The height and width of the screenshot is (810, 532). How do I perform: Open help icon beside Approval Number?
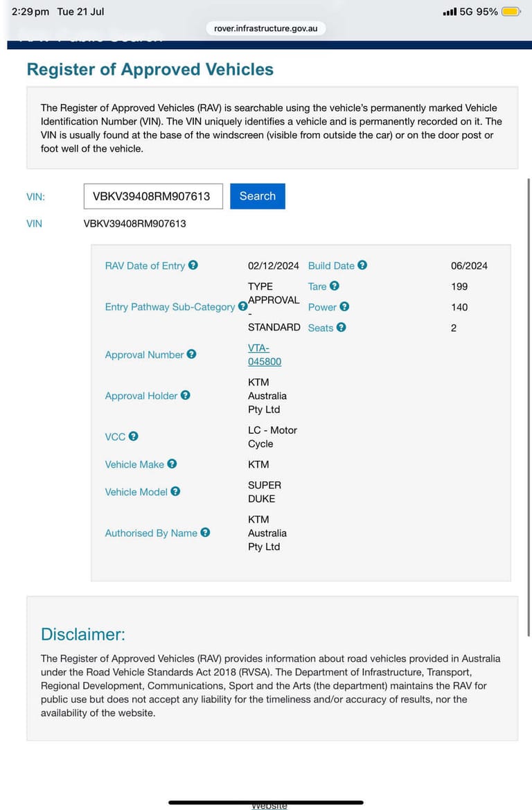pyautogui.click(x=192, y=354)
